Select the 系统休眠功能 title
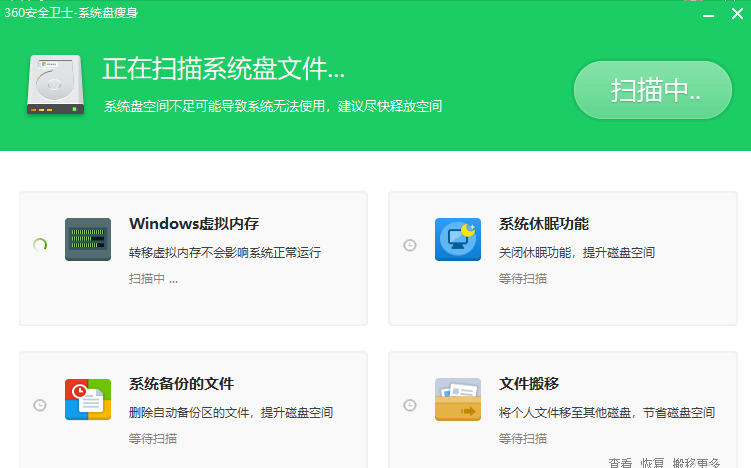Image resolution: width=751 pixels, height=468 pixels. [x=544, y=223]
